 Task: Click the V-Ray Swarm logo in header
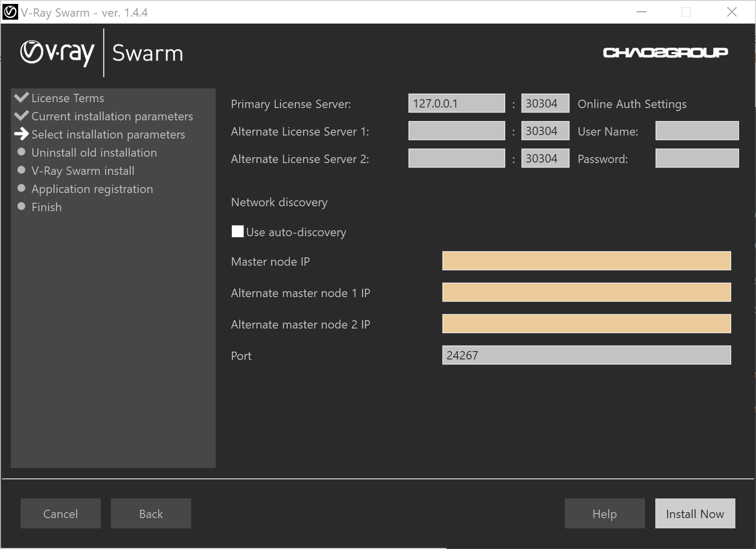[x=102, y=53]
